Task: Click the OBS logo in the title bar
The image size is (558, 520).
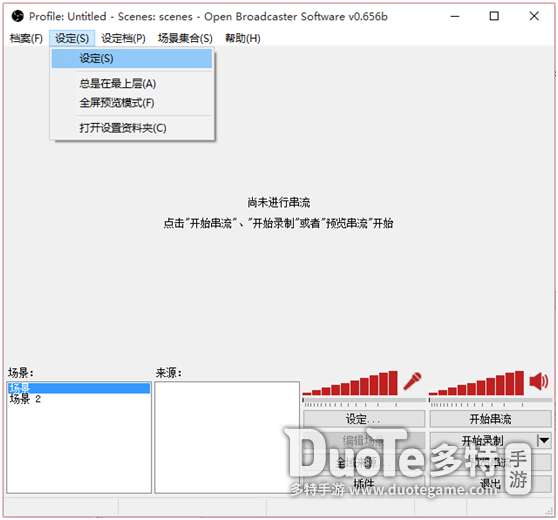Action: pyautogui.click(x=17, y=16)
